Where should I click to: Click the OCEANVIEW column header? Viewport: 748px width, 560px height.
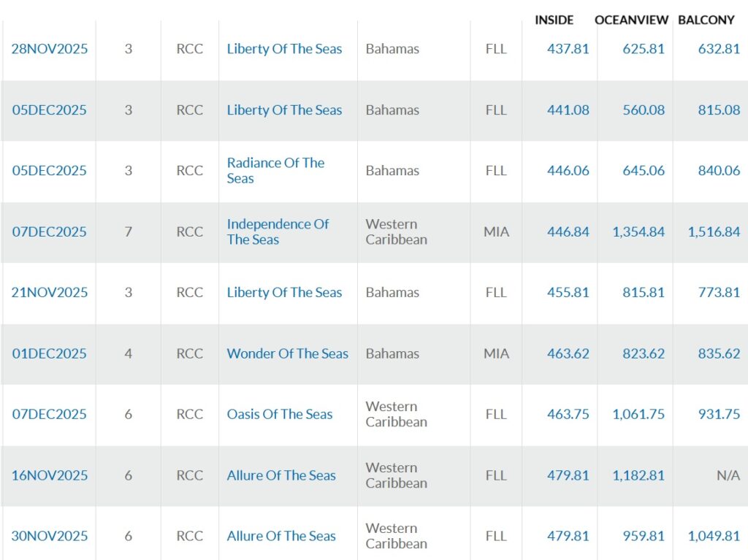point(632,20)
